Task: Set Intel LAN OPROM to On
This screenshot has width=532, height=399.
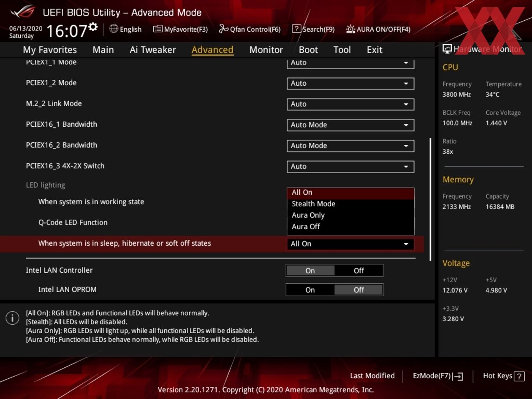Action: pyautogui.click(x=310, y=289)
